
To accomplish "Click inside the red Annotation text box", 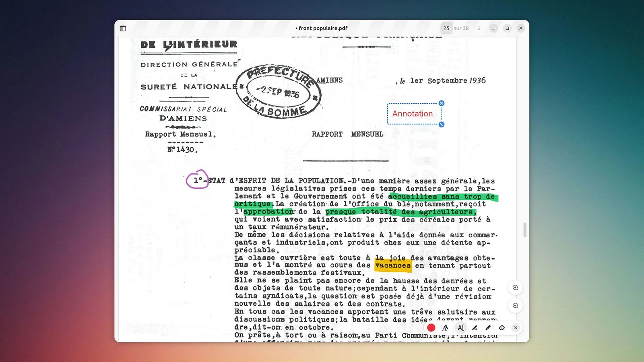I will point(413,114).
